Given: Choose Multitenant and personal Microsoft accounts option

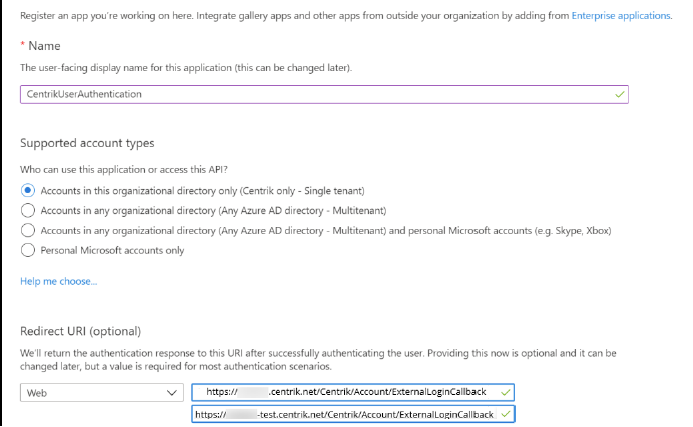Looking at the screenshot, I should [x=28, y=230].
